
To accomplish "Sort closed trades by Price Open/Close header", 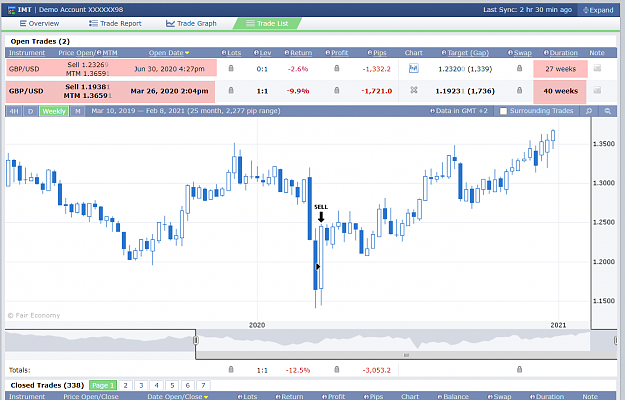I will [91, 396].
